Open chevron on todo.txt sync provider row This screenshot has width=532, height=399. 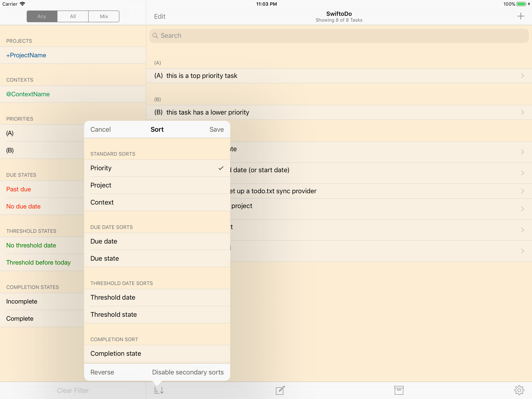point(522,191)
